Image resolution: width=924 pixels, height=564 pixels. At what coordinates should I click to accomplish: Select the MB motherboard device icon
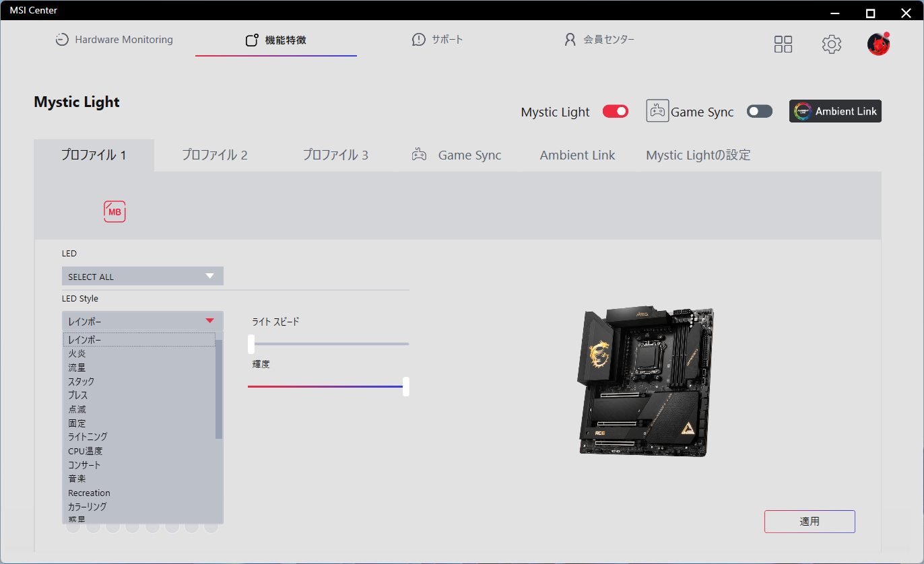pyautogui.click(x=114, y=212)
